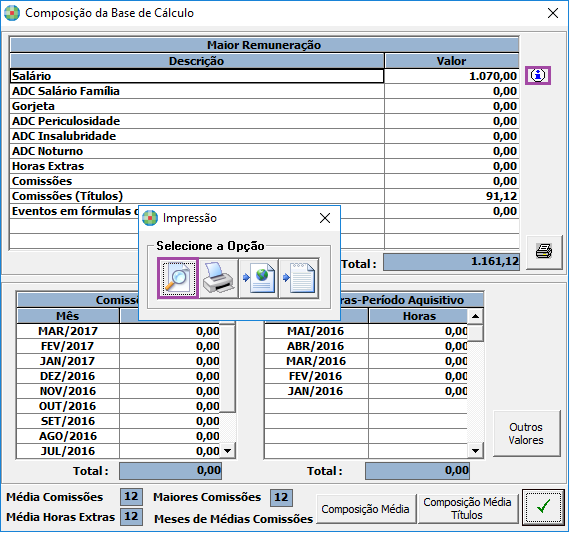Open Composição Média
Image resolution: width=571 pixels, height=534 pixels.
point(365,509)
